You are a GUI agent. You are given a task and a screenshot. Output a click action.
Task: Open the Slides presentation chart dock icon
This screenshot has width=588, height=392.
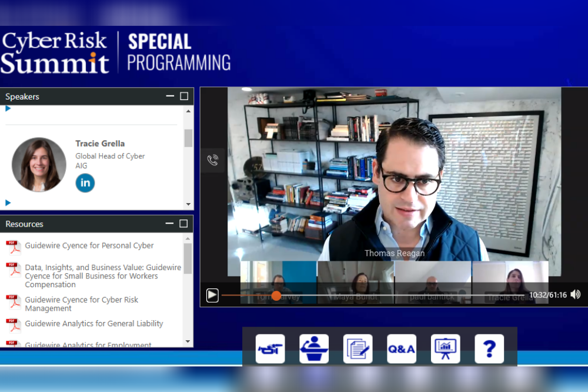[x=446, y=349]
